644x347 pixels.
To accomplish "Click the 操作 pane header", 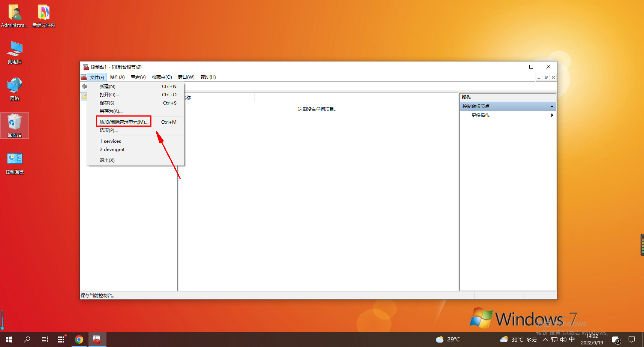I will [x=508, y=97].
